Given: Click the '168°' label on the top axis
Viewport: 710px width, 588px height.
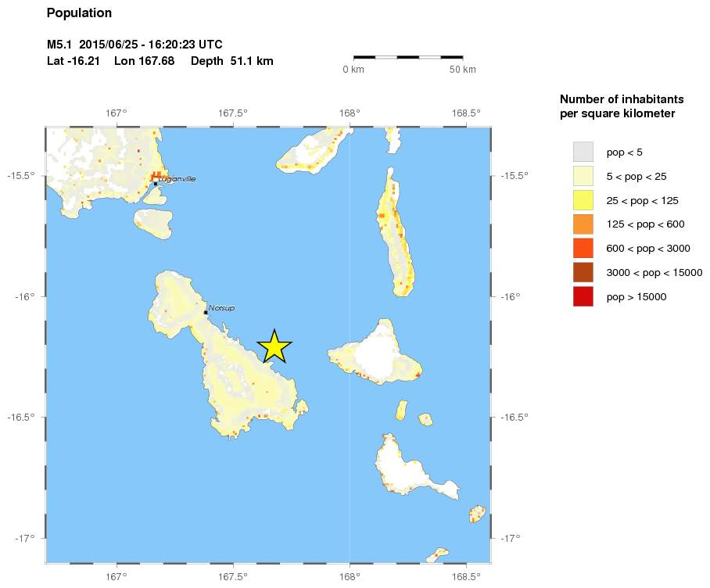Looking at the screenshot, I should pyautogui.click(x=350, y=113).
